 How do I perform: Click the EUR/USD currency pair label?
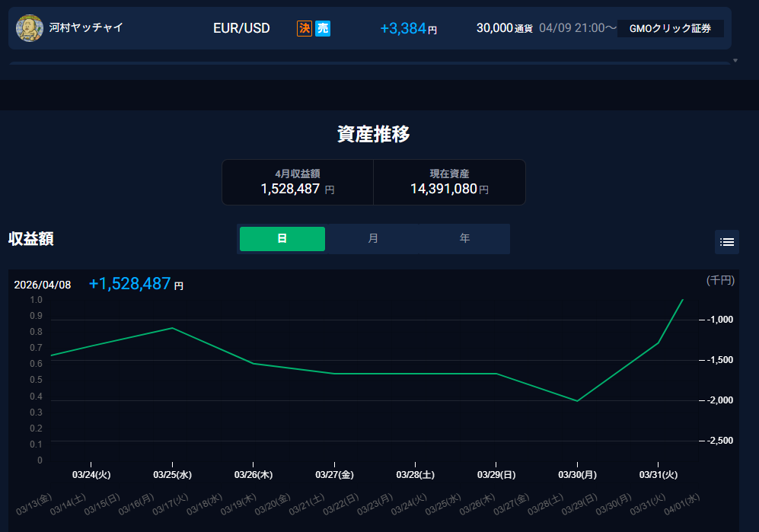coord(241,28)
